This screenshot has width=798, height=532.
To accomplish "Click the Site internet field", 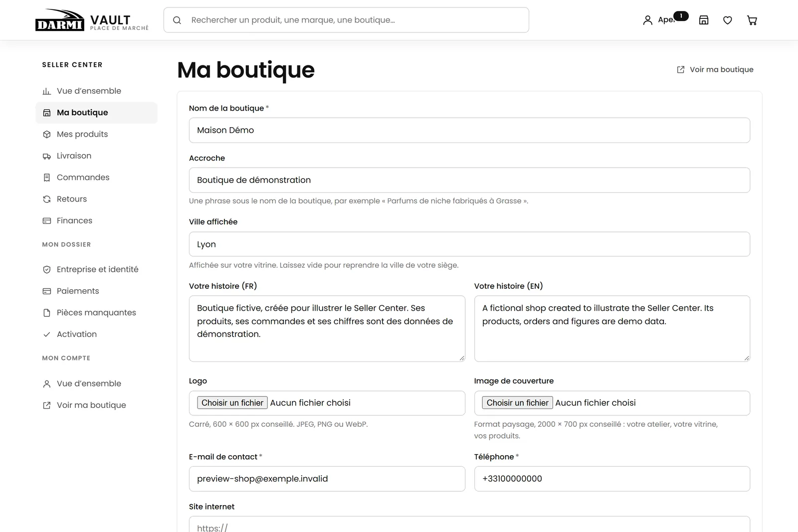I will 469,525.
